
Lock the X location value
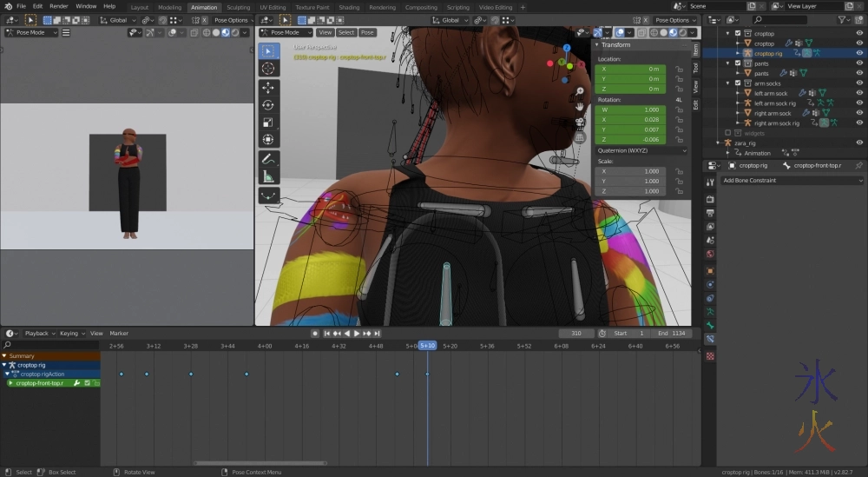point(678,69)
